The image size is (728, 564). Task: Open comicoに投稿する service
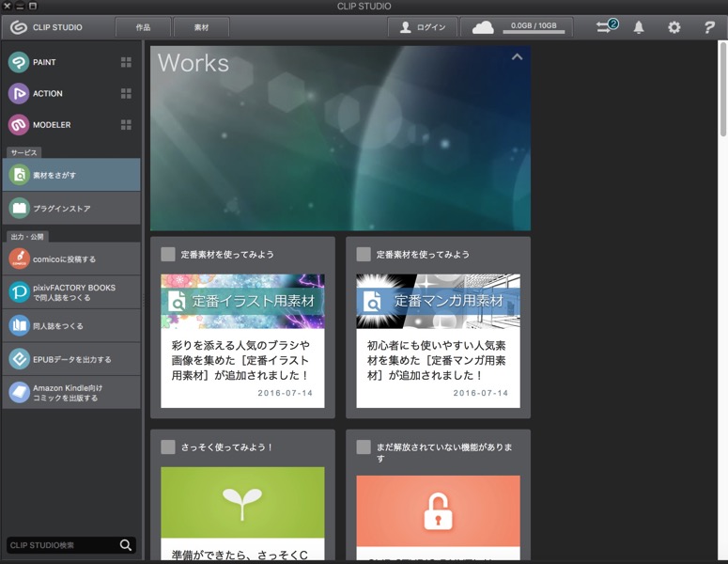[x=71, y=258]
